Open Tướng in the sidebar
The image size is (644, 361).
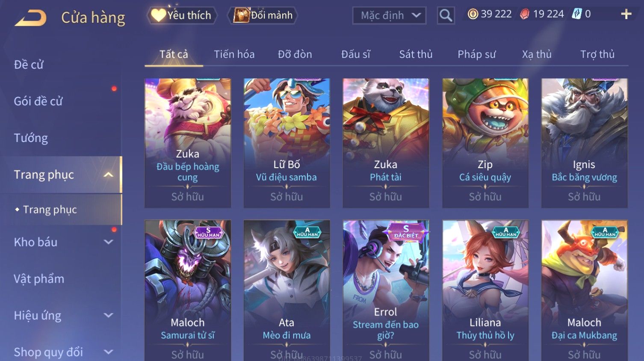(31, 138)
